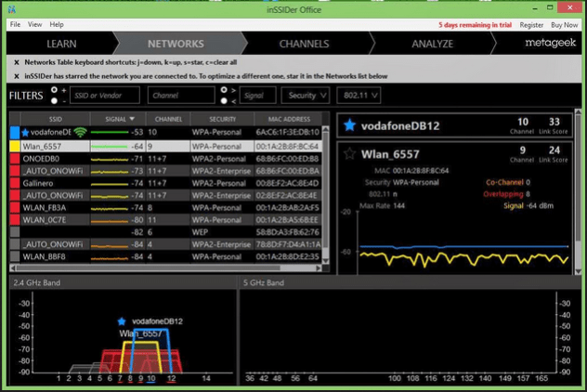
Task: Click the red swatch beside Gallinero
Action: click(x=15, y=183)
